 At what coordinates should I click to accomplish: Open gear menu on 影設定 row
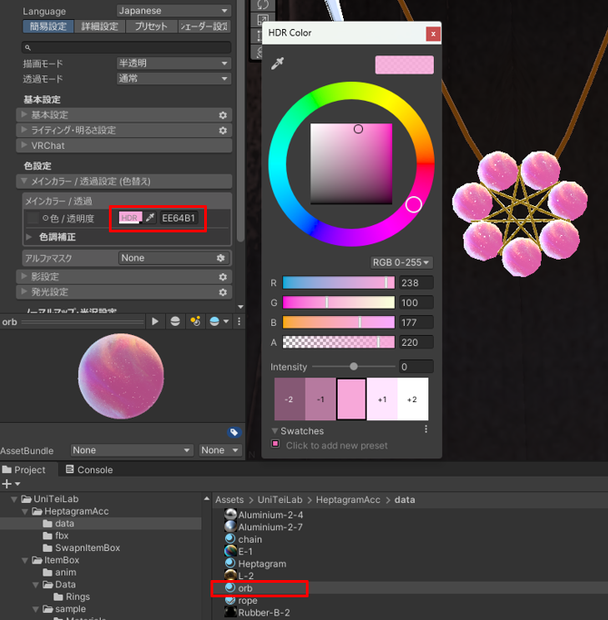(x=223, y=277)
